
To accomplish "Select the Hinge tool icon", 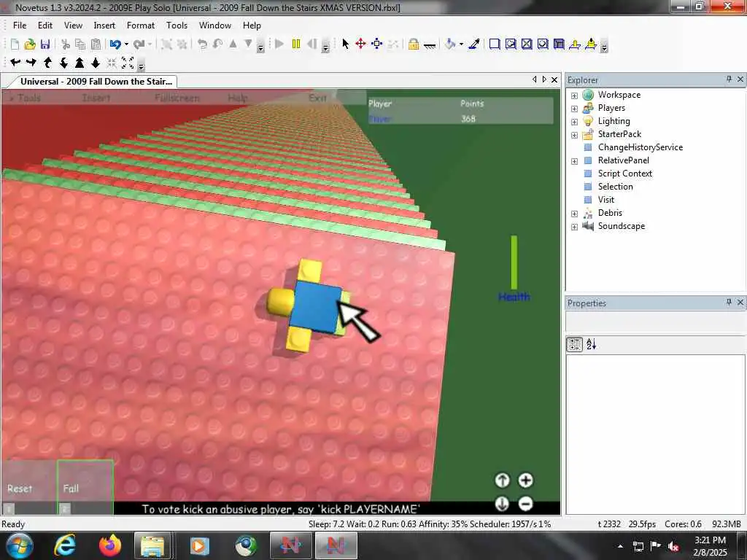I will [575, 44].
